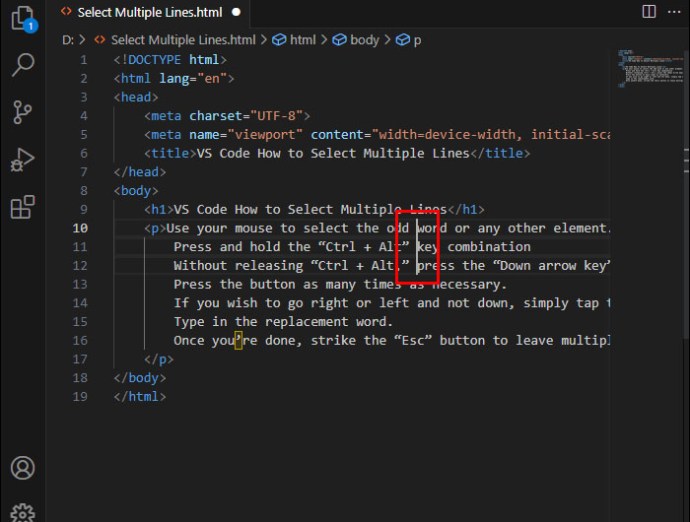This screenshot has height=522, width=690.
Task: Click the title tag line
Action: click(x=337, y=153)
